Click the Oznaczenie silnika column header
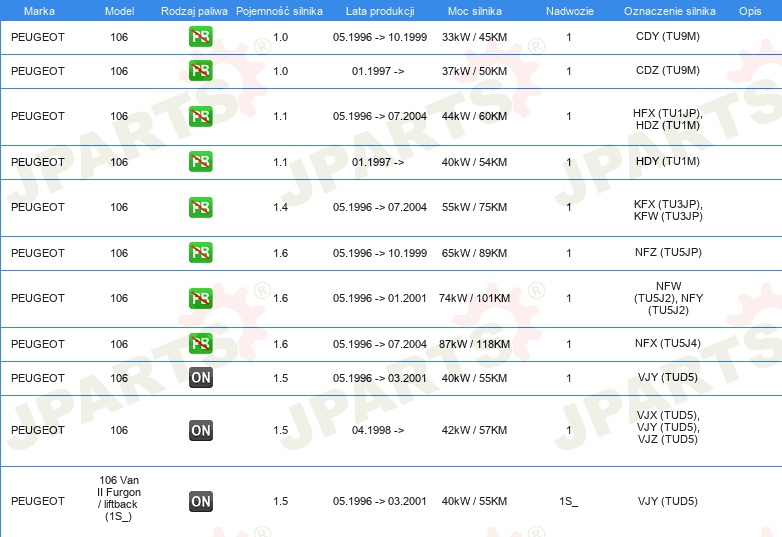Image resolution: width=782 pixels, height=537 pixels. pyautogui.click(x=669, y=11)
